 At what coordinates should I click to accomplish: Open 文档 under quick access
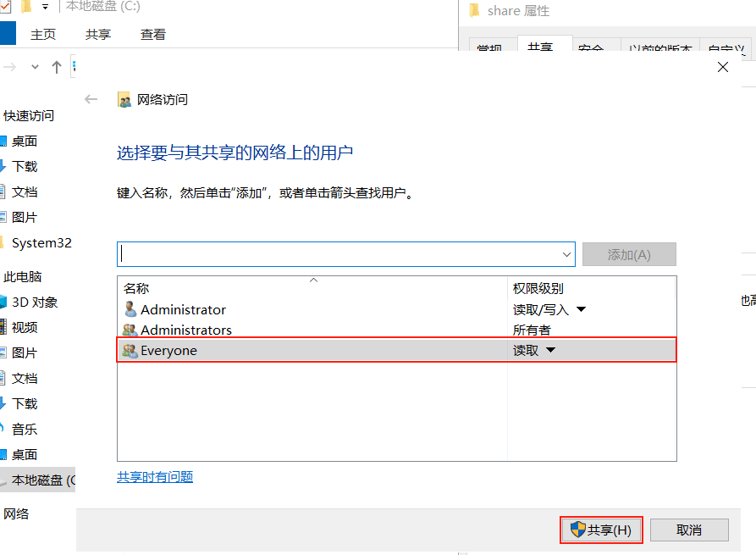(25, 192)
